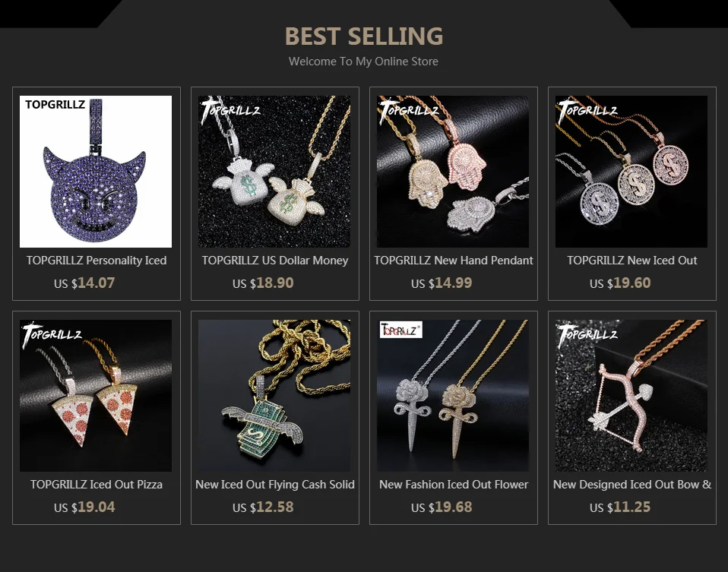The width and height of the screenshot is (728, 572).
Task: Click the TOPGRILLZ US Dollar Money title
Action: click(275, 261)
